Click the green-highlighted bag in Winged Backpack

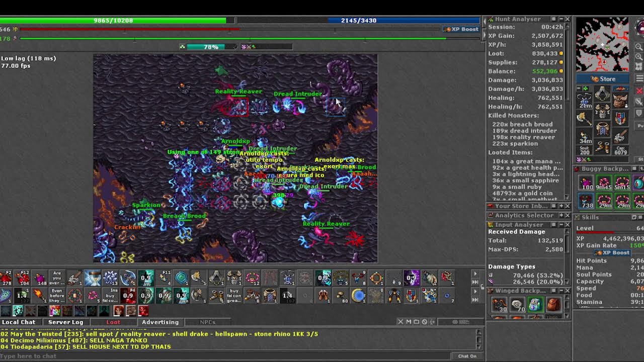535,304
